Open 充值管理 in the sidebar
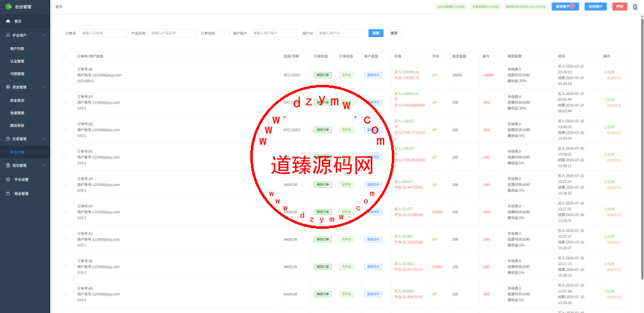 [25, 113]
